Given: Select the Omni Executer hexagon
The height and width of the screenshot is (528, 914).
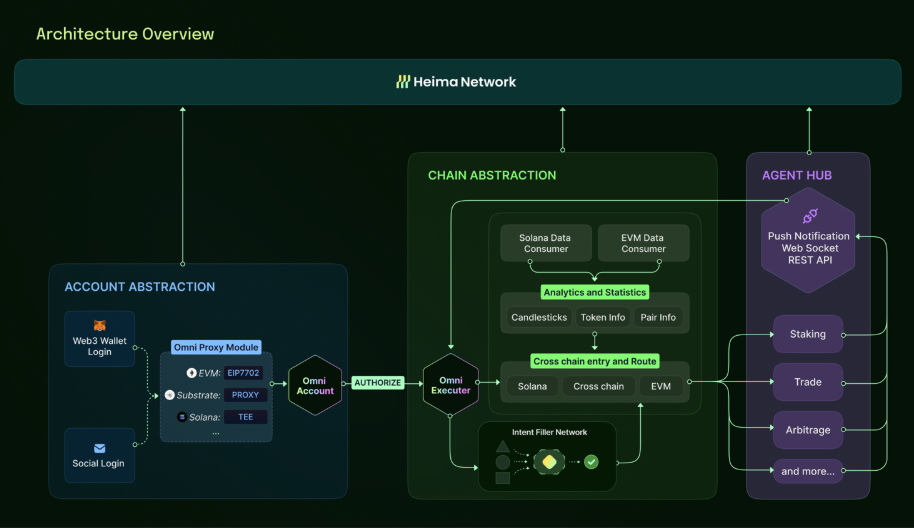Looking at the screenshot, I should click(x=450, y=385).
